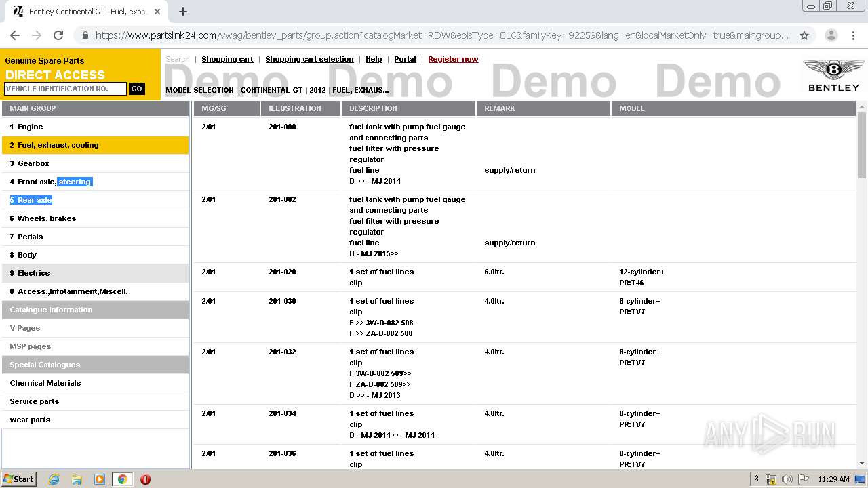This screenshot has width=868, height=488.
Task: Click the GO button next to VIN field
Action: tap(137, 89)
